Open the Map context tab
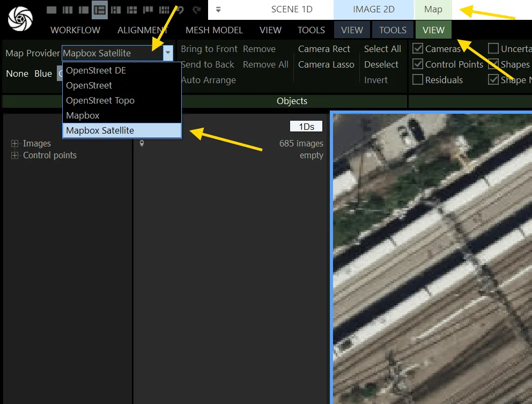Viewport: 532px width, 404px height. tap(433, 9)
